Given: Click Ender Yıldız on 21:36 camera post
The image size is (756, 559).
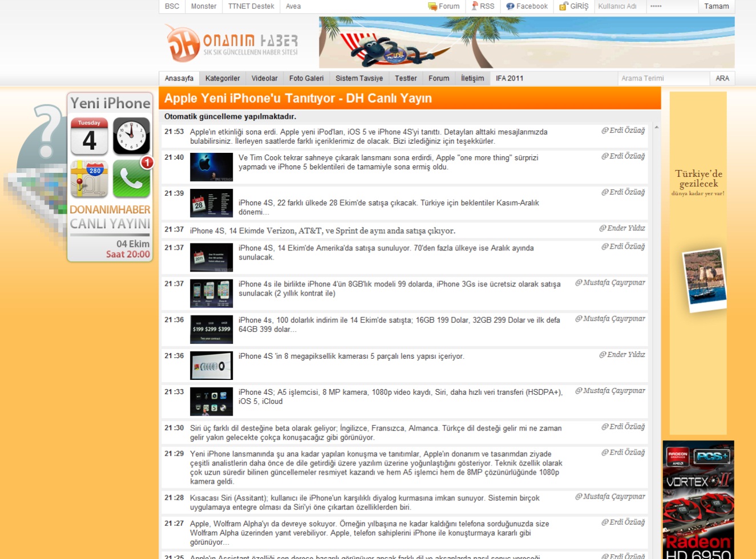Looking at the screenshot, I should (x=622, y=355).
